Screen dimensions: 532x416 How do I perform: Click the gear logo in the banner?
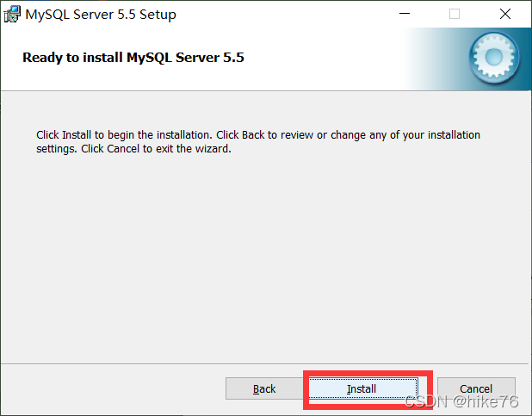click(493, 58)
